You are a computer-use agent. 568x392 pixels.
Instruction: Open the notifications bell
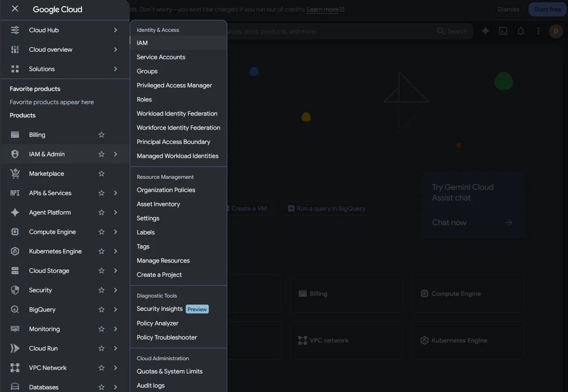click(521, 31)
